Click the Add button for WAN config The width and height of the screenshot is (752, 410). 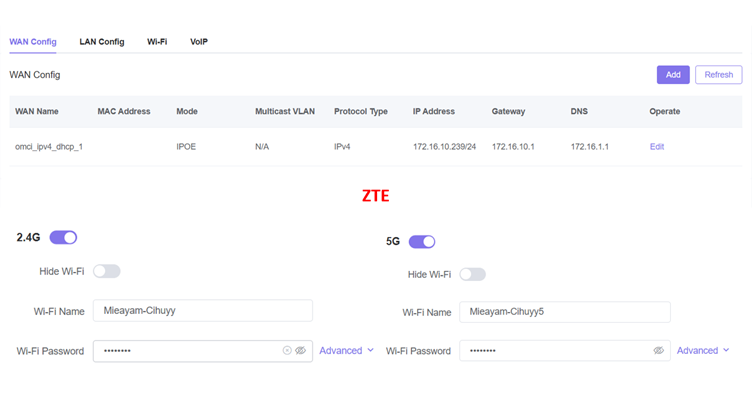(673, 75)
